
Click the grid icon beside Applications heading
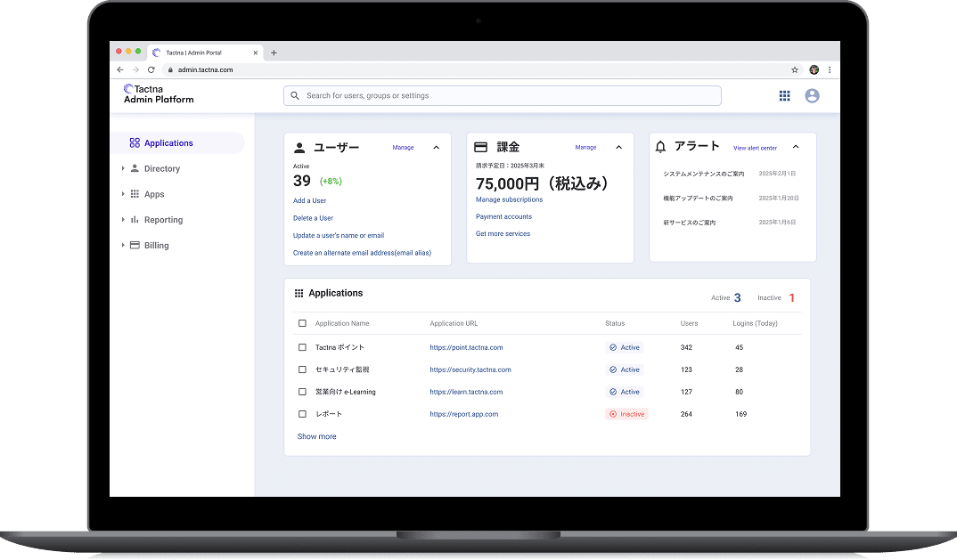[x=299, y=294]
